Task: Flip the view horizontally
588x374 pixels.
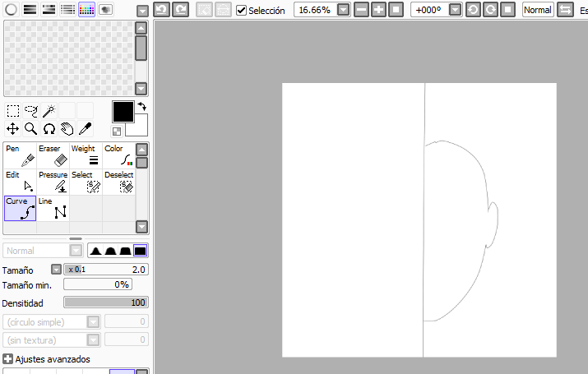Action: [566, 10]
